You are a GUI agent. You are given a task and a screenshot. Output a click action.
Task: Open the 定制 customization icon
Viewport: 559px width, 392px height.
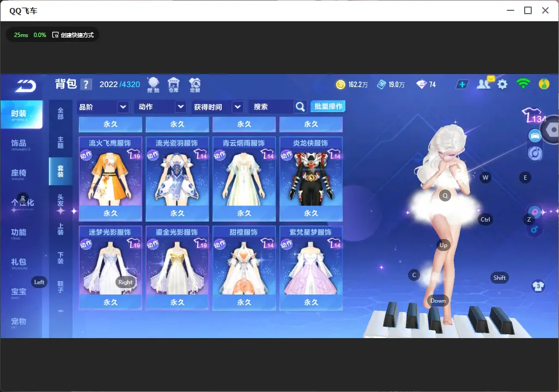click(x=195, y=85)
